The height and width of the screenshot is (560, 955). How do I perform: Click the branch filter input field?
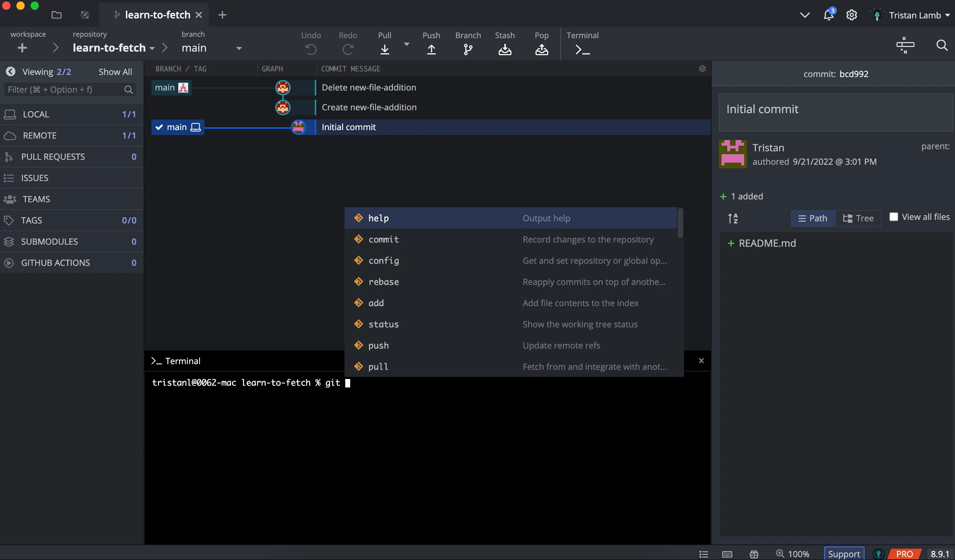(64, 89)
